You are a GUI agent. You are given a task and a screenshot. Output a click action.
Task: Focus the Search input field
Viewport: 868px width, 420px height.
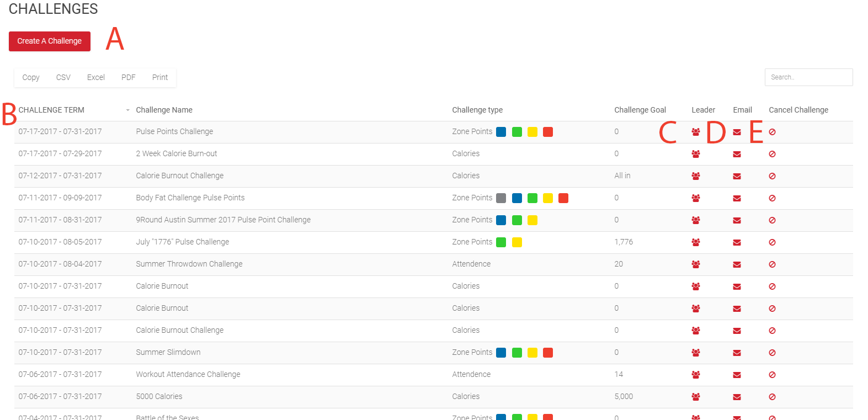[808, 77]
